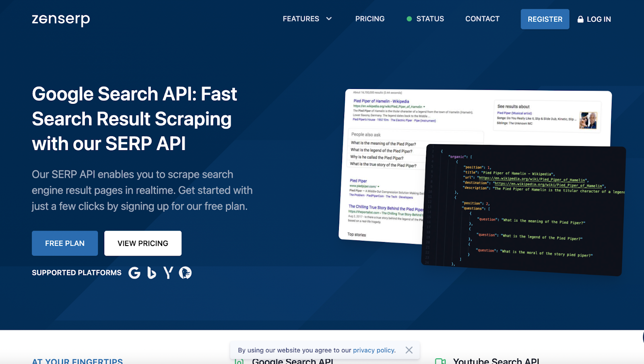Open the Contact page
Screen dimensions: 644x364
click(x=482, y=19)
